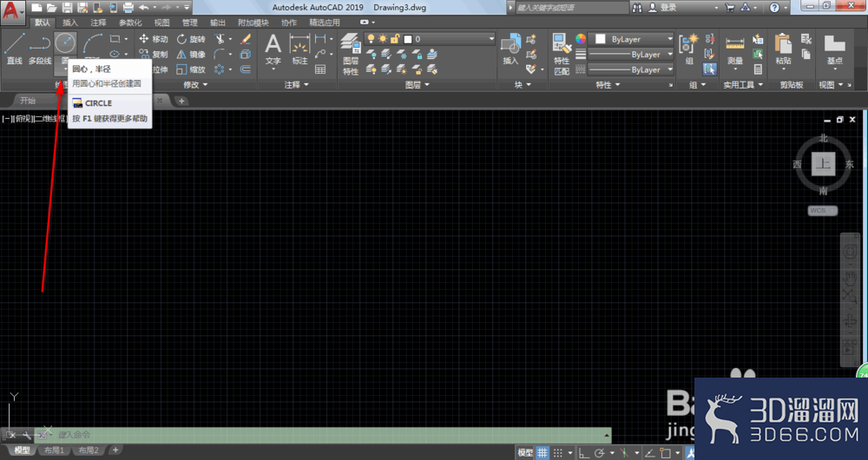Open the 插入 ribbon tab
Image resolution: width=868 pixels, height=460 pixels.
click(x=70, y=23)
